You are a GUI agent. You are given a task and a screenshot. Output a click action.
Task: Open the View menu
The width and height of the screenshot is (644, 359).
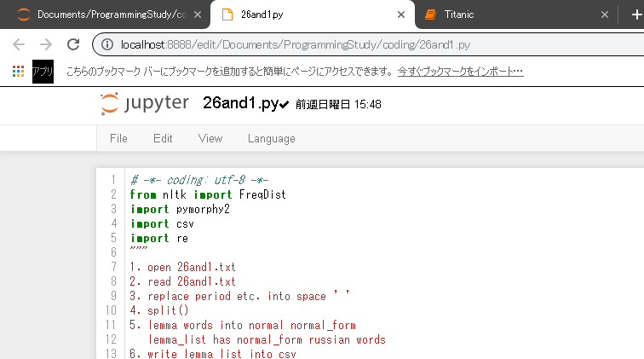tap(210, 139)
